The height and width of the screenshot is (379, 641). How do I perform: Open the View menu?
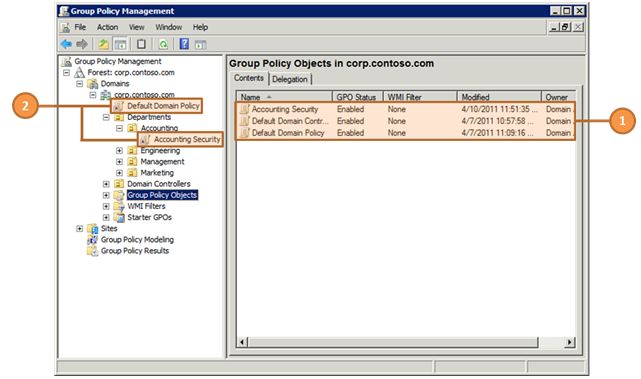click(x=137, y=27)
